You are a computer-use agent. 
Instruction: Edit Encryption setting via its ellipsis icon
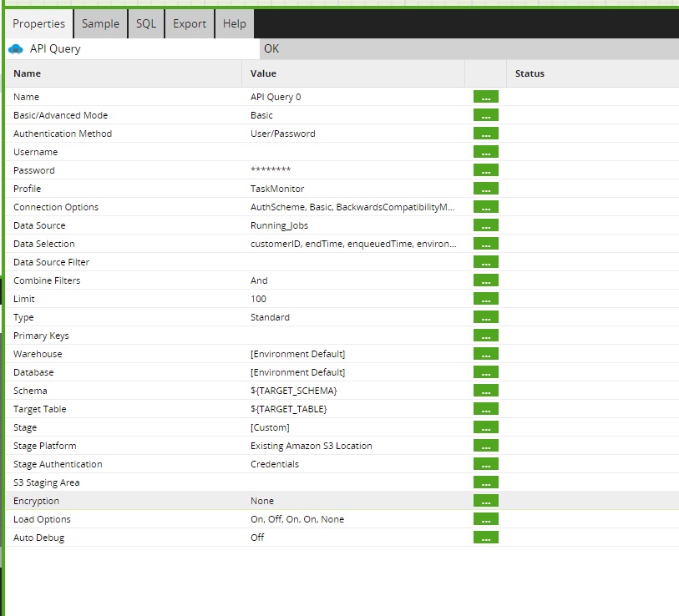(485, 500)
